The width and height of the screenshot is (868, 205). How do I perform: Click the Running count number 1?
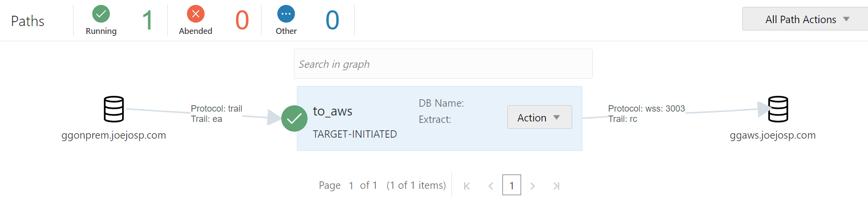[147, 21]
